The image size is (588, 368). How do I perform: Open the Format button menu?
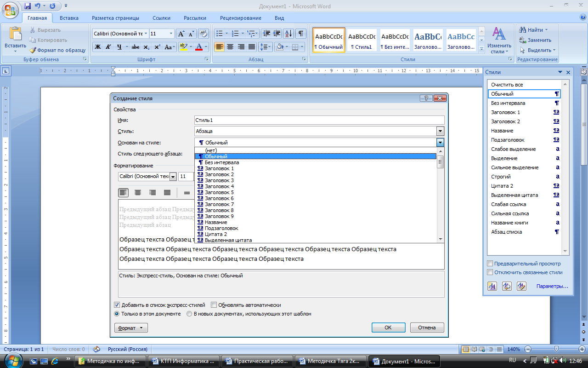[x=131, y=328]
